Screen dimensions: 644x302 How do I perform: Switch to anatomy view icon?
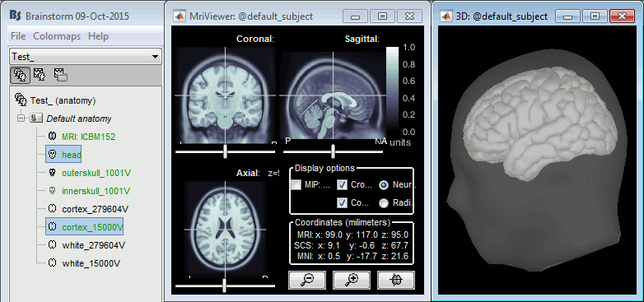point(20,75)
